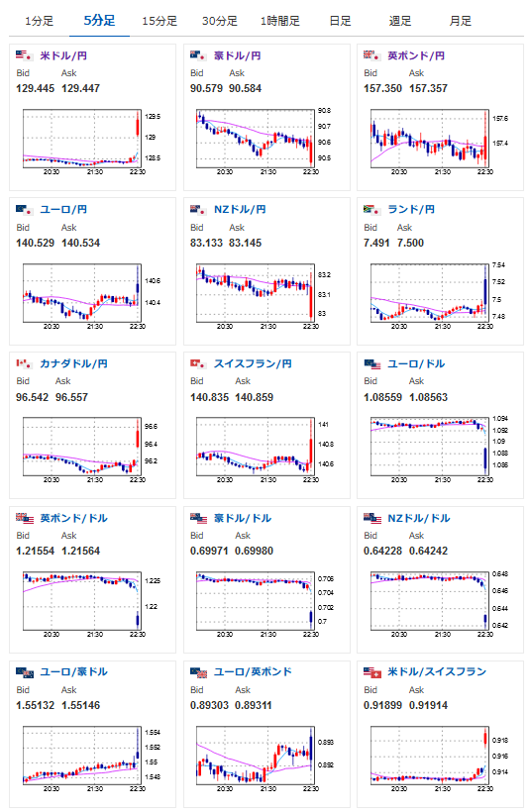Switch to the 1分足 tab
The height and width of the screenshot is (812, 529).
[x=39, y=21]
